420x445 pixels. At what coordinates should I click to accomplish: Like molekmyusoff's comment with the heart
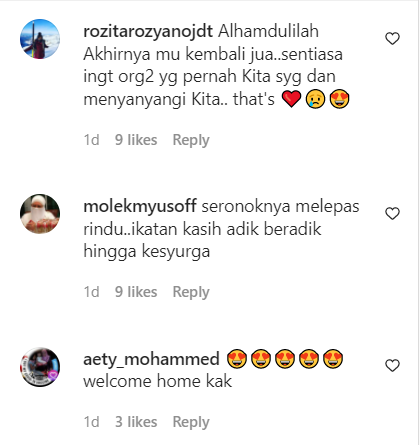click(392, 214)
